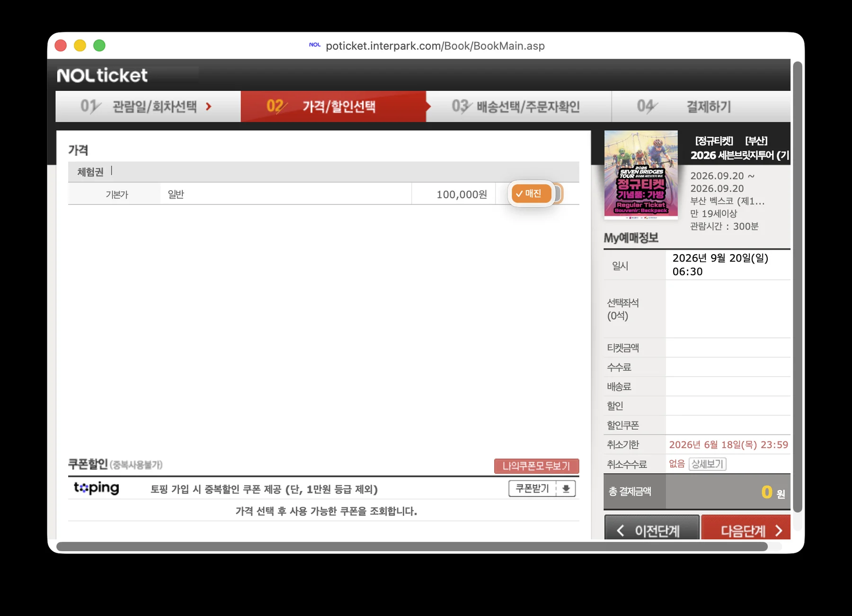Minimize the window with the yellow button
Screen dimensions: 852x616
(x=80, y=45)
